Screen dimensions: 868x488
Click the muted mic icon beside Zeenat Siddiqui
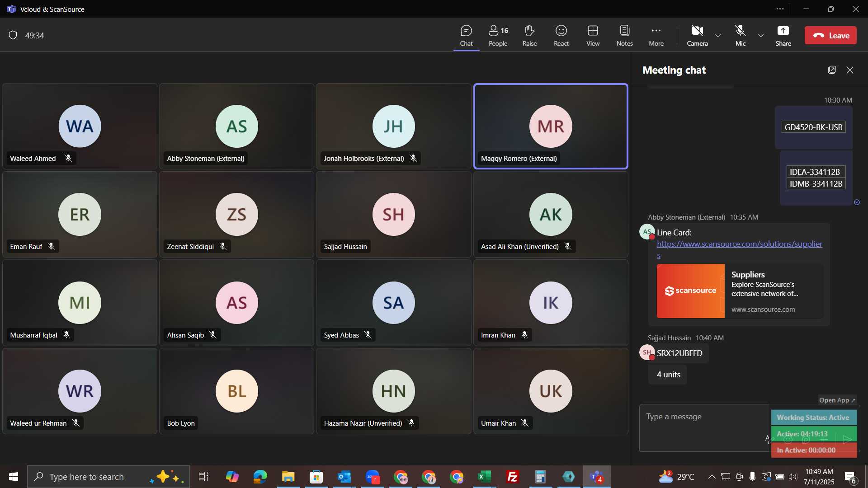pyautogui.click(x=223, y=246)
